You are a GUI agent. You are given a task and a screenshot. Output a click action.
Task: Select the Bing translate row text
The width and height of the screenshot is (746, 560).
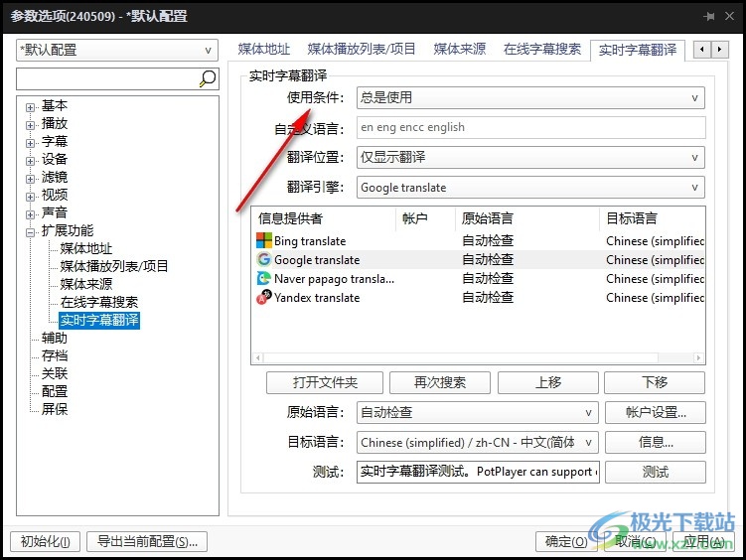[x=310, y=241]
